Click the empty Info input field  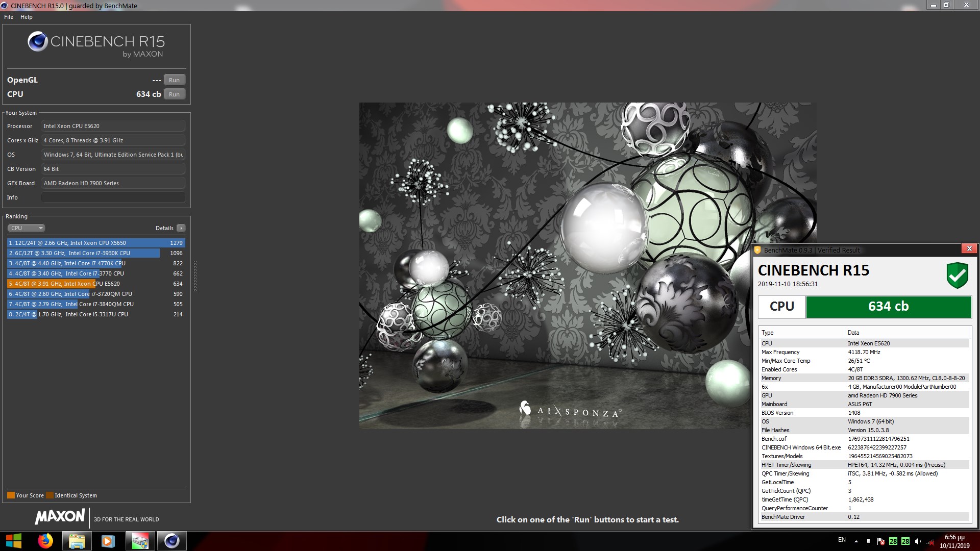(x=113, y=197)
